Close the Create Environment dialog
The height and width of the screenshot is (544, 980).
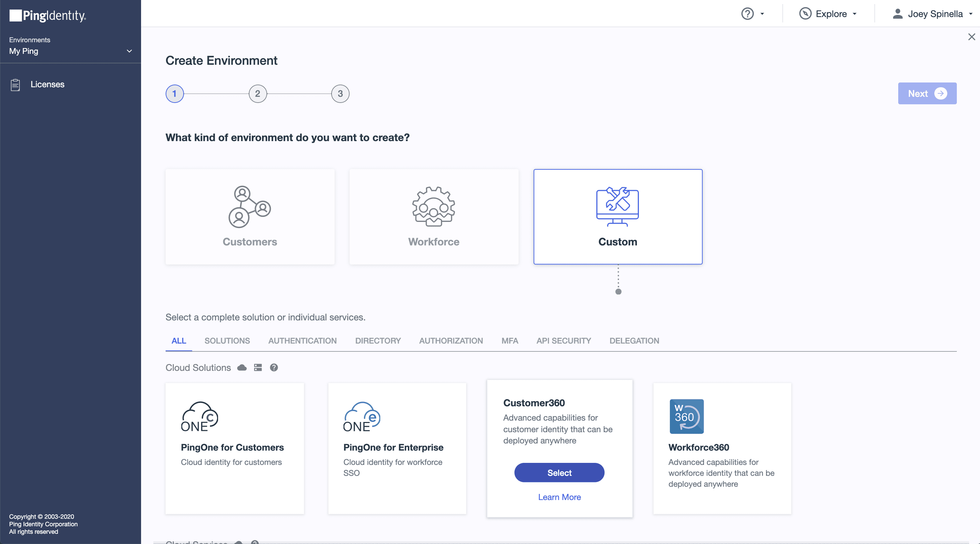pyautogui.click(x=971, y=37)
